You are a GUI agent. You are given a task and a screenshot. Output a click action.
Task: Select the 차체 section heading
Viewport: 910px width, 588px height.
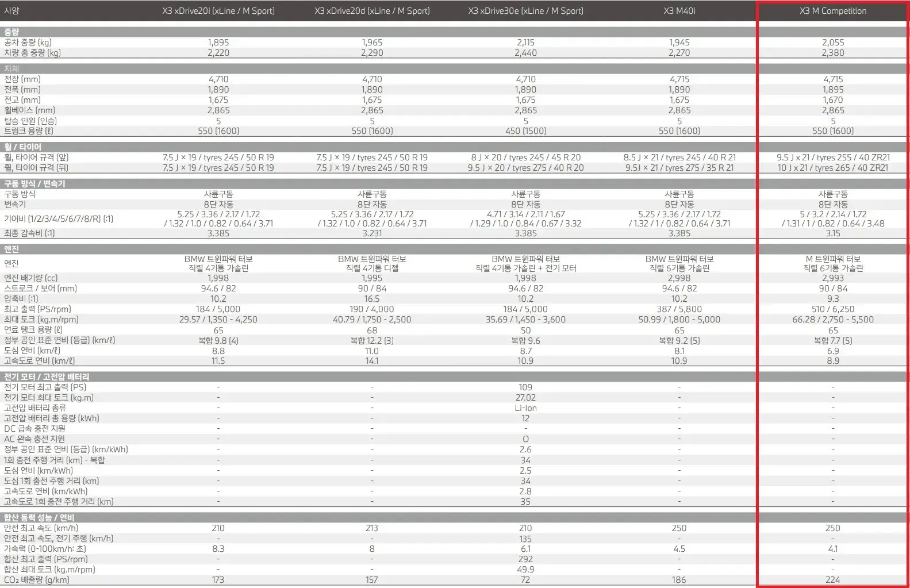pos(11,69)
